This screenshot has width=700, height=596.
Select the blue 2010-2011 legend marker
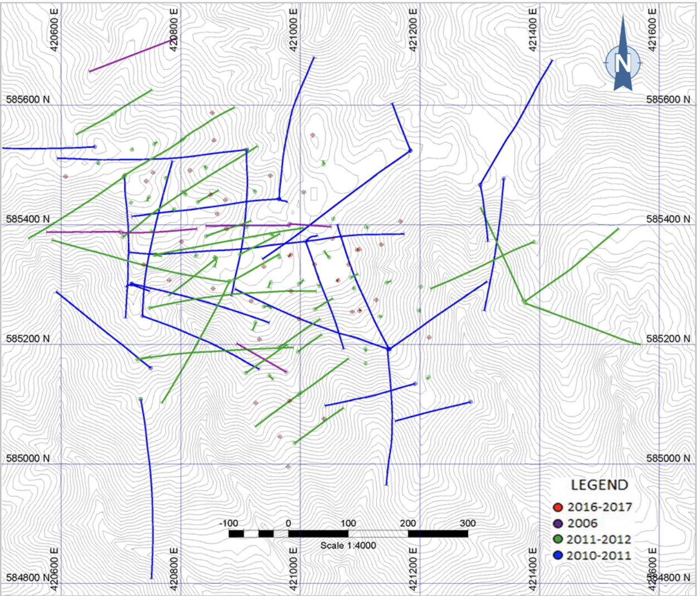(x=559, y=555)
